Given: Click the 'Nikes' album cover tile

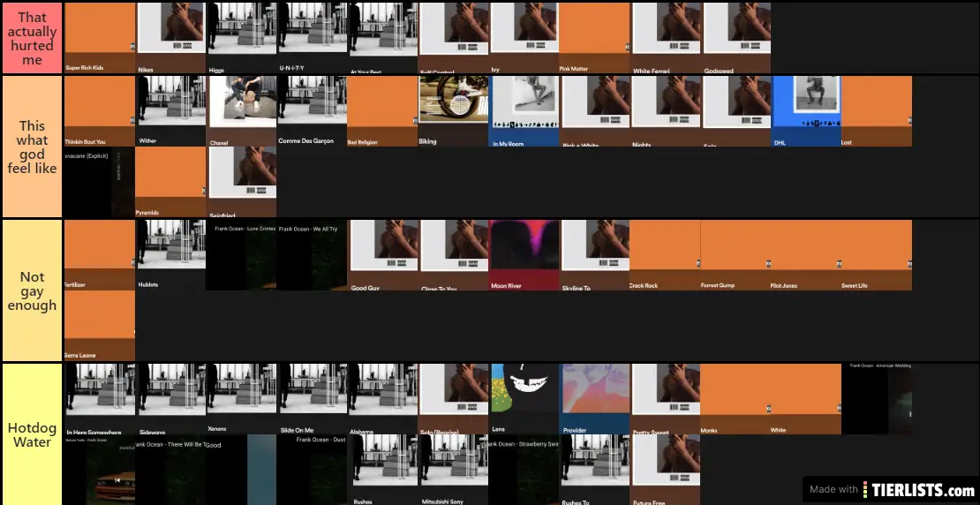Looking at the screenshot, I should tap(170, 38).
